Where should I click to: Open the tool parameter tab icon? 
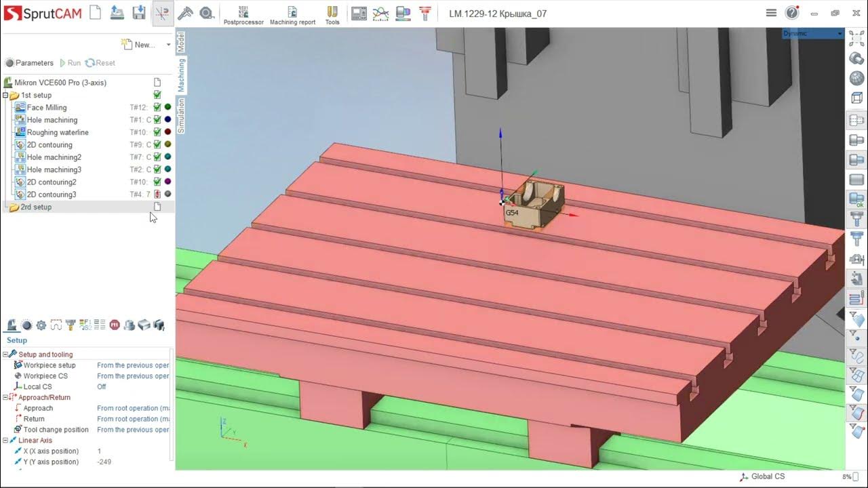tap(71, 325)
